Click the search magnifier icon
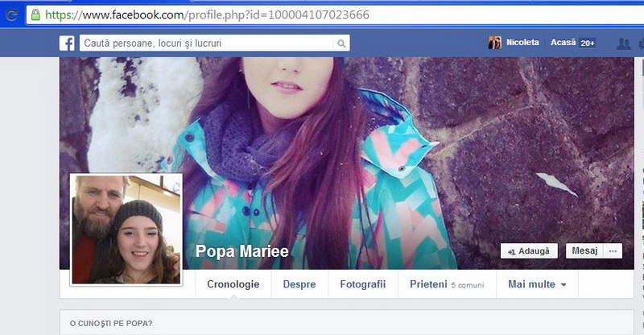The image size is (644, 335). click(342, 43)
